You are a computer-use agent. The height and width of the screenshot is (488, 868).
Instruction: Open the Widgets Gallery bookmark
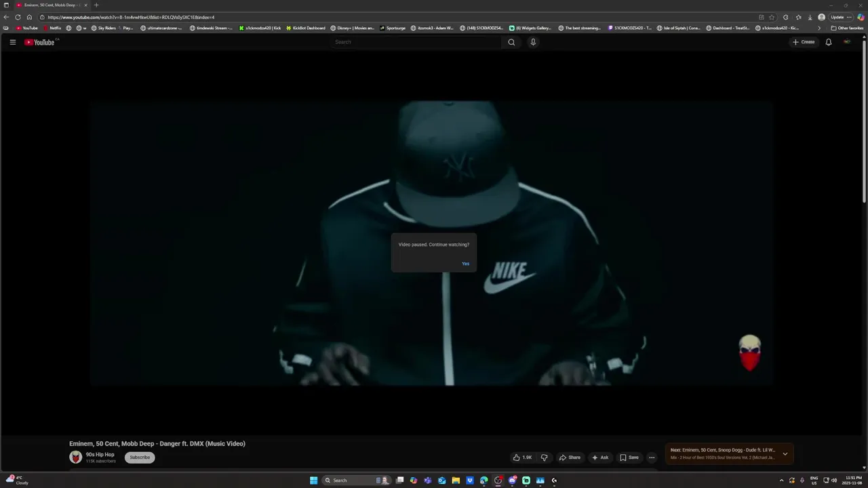(x=530, y=28)
